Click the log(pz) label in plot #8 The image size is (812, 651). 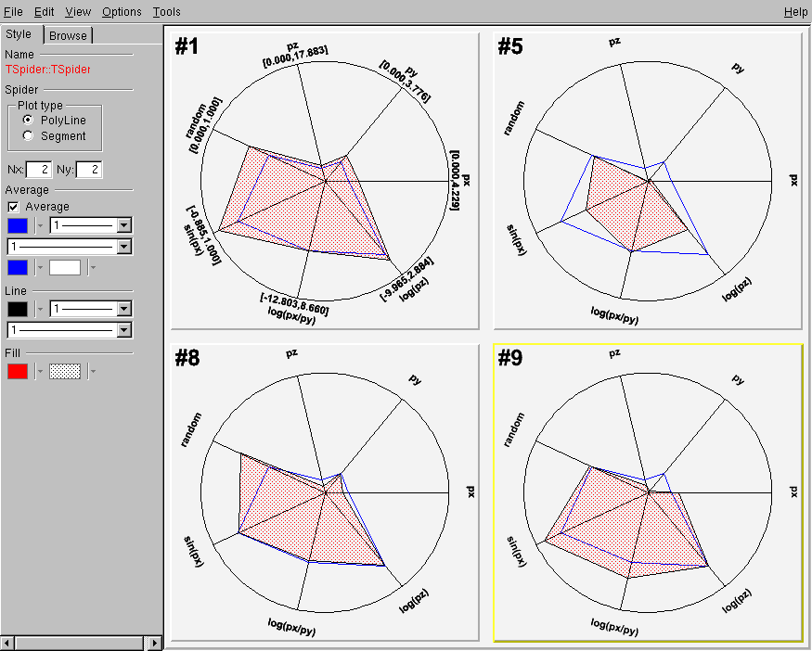click(414, 601)
